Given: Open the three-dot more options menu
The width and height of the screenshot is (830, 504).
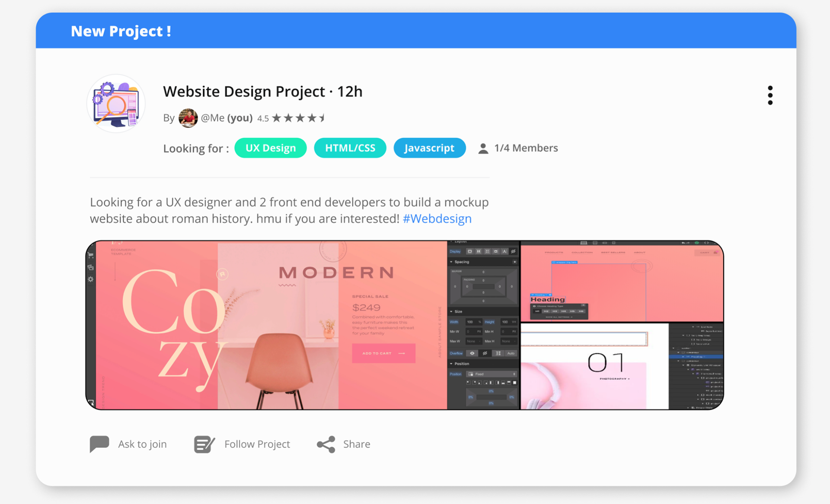Looking at the screenshot, I should 770,95.
